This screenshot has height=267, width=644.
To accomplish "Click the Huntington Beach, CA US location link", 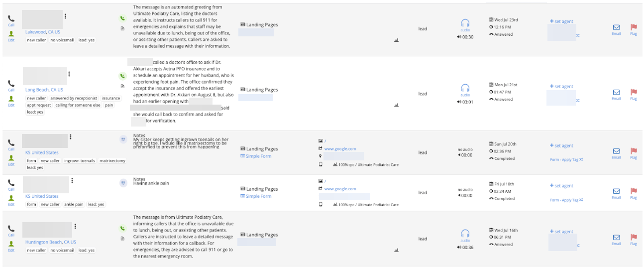I will pos(50,242).
